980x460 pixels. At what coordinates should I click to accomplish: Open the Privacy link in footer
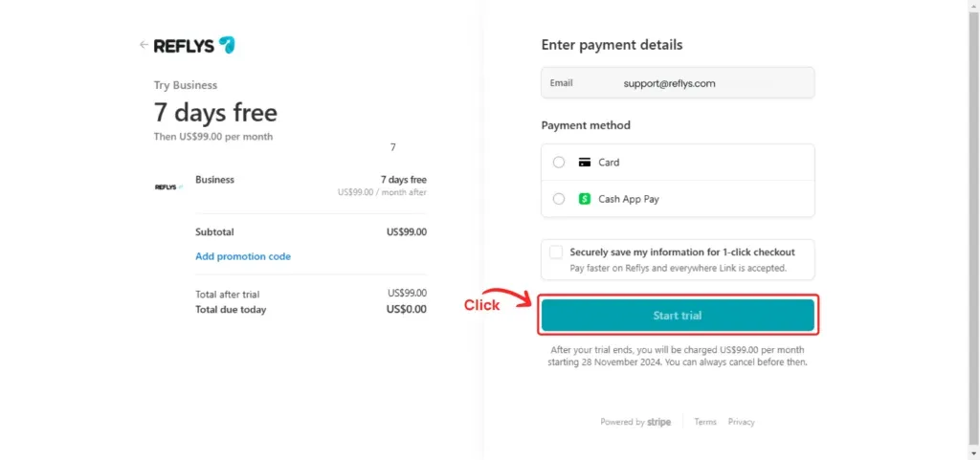[x=742, y=422]
